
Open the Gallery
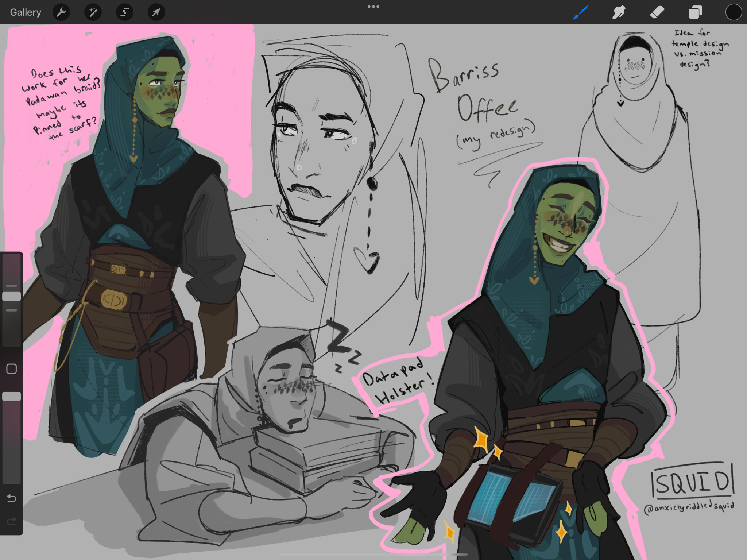coord(26,12)
